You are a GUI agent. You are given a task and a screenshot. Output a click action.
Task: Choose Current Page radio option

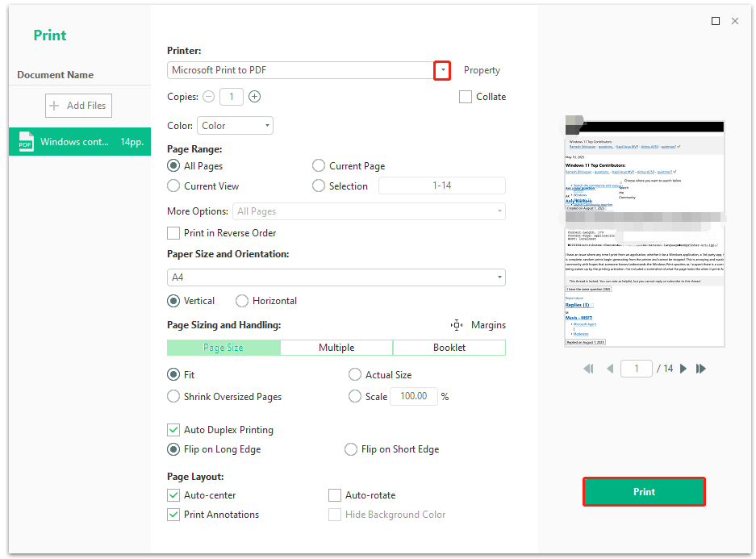coord(318,166)
